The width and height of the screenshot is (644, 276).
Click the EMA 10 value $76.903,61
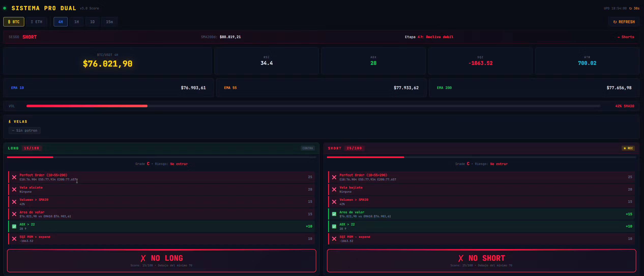click(x=193, y=88)
